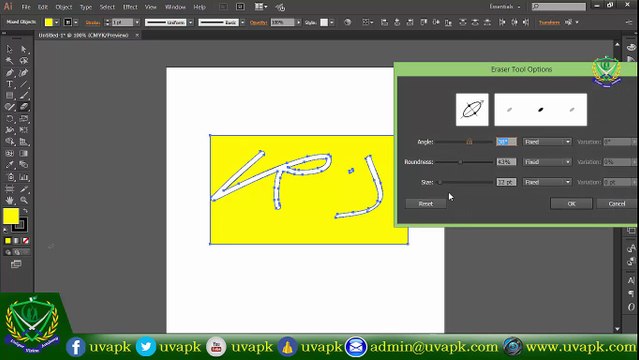Open the Angle Fixed dropdown
Image resolution: width=639 pixels, height=360 pixels.
(x=547, y=142)
